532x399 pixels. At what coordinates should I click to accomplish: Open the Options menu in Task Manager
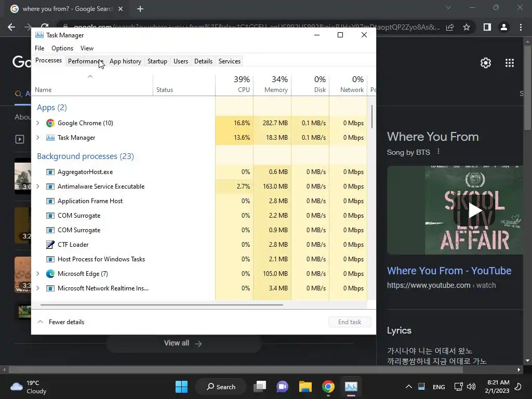tap(62, 48)
